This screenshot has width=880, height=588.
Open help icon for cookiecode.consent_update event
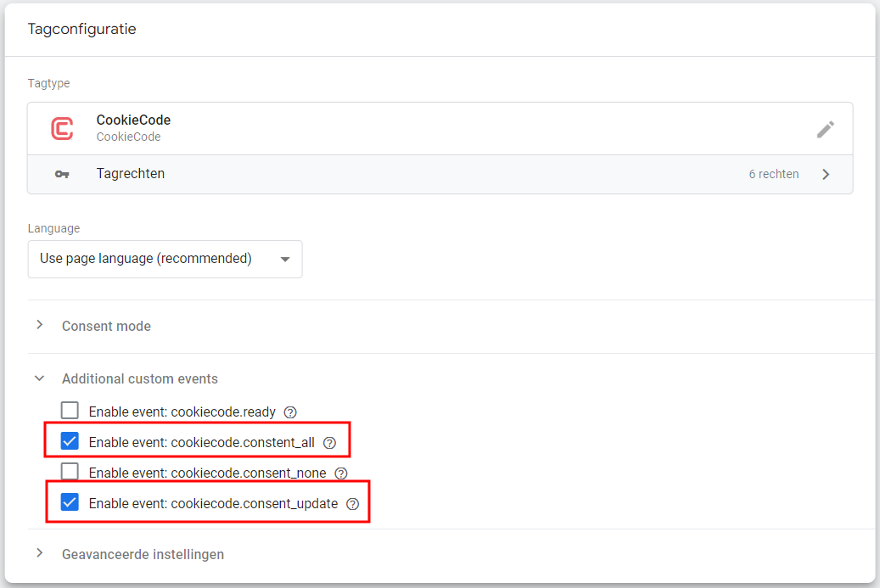click(x=352, y=504)
